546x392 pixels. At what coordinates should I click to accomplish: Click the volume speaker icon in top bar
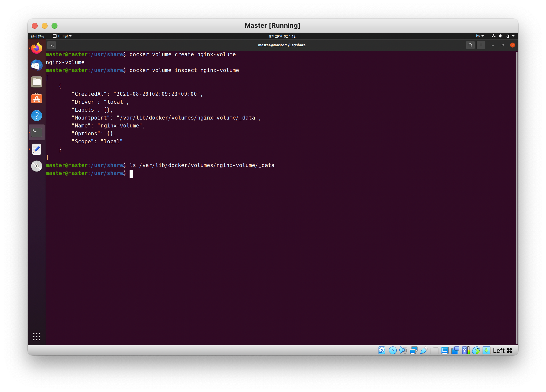point(500,36)
